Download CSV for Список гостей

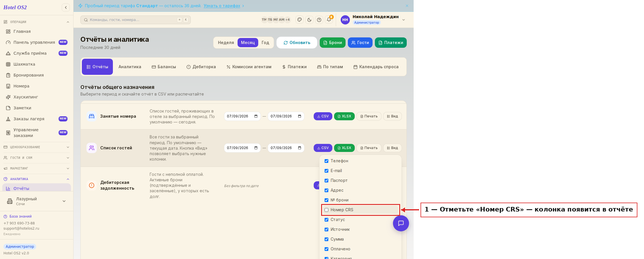(x=323, y=148)
